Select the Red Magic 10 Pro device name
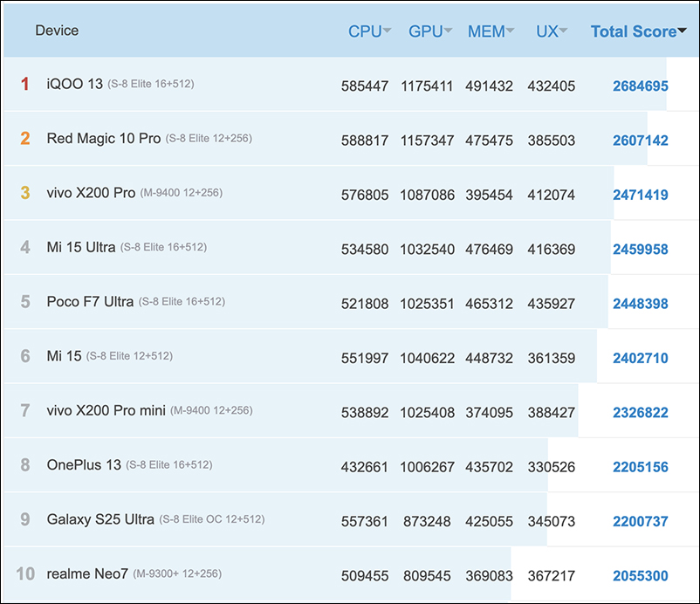 pyautogui.click(x=104, y=139)
